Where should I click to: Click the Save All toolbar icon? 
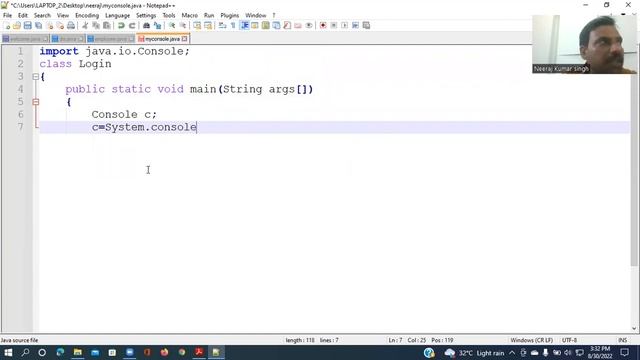(x=38, y=26)
